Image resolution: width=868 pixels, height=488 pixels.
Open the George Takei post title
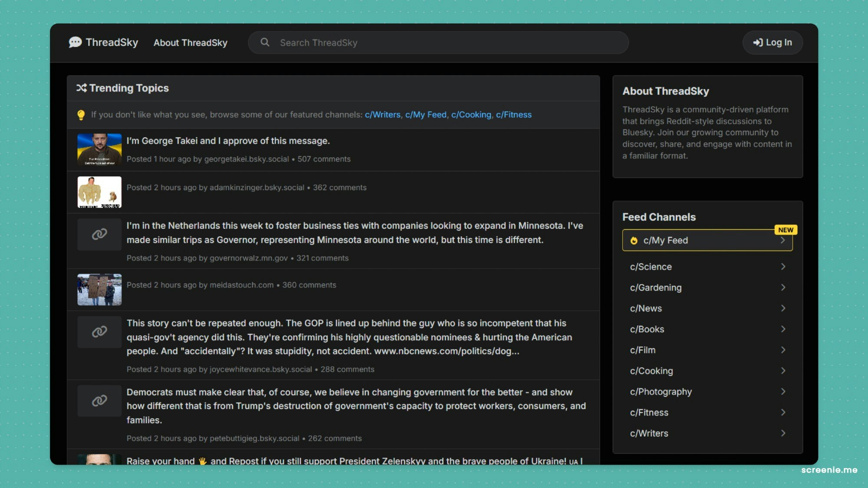click(x=228, y=141)
